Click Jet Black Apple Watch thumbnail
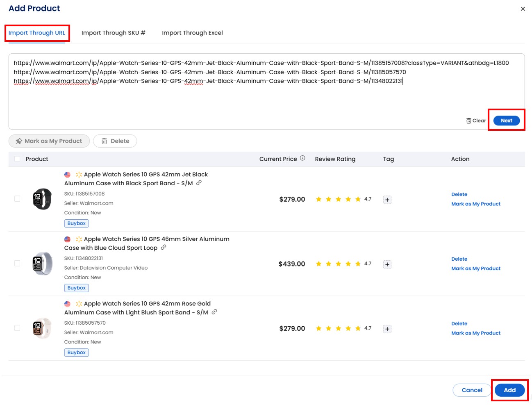532x405 pixels. pyautogui.click(x=42, y=199)
